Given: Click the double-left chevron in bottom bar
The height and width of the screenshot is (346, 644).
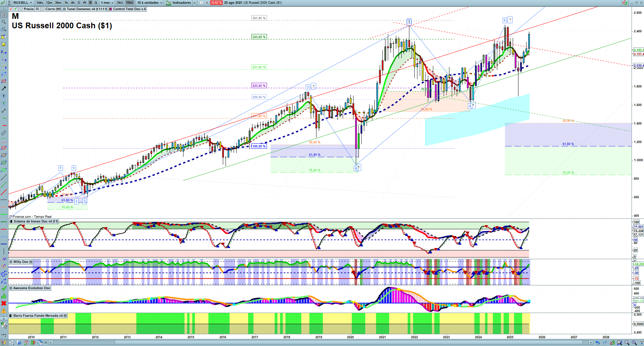Looking at the screenshot, I should [46, 343].
